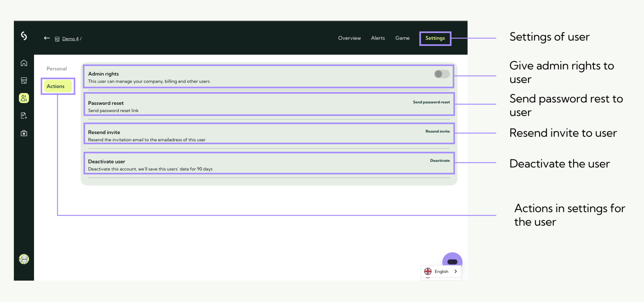Enable the Admin rights toggle
This screenshot has height=302, width=644.
[x=442, y=74]
